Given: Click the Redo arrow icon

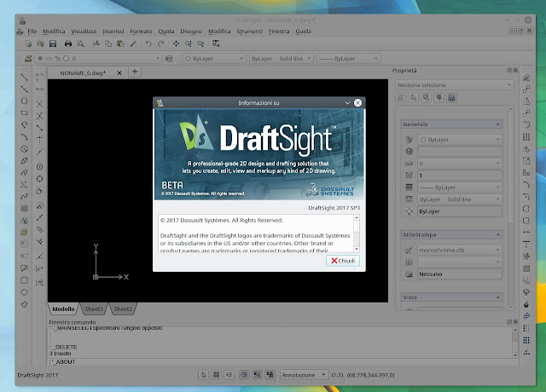Looking at the screenshot, I should 160,43.
